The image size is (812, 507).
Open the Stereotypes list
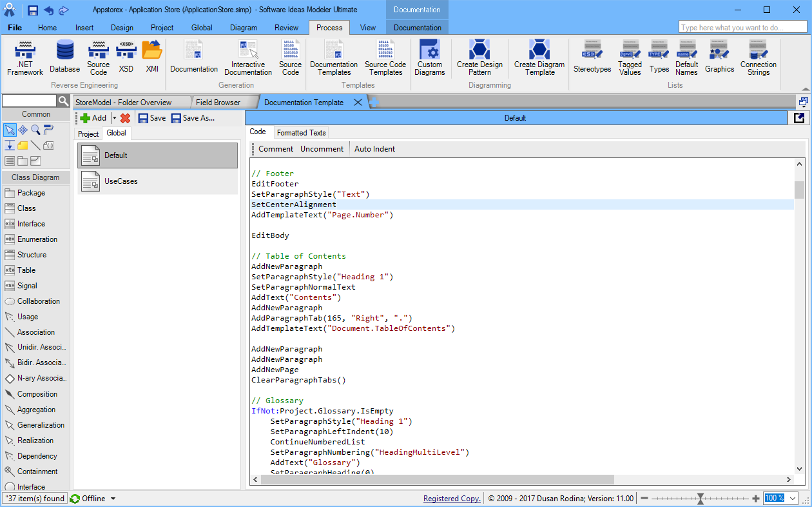point(592,57)
